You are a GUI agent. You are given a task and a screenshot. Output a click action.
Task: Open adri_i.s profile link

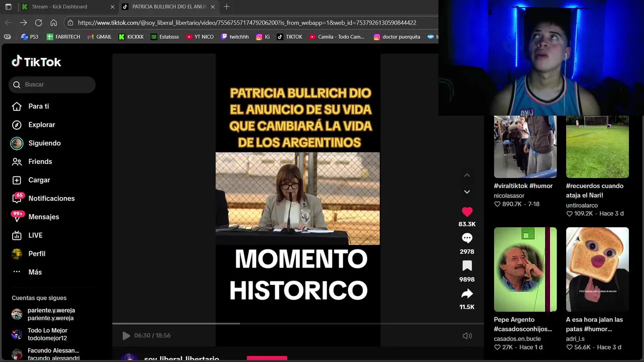tap(575, 339)
